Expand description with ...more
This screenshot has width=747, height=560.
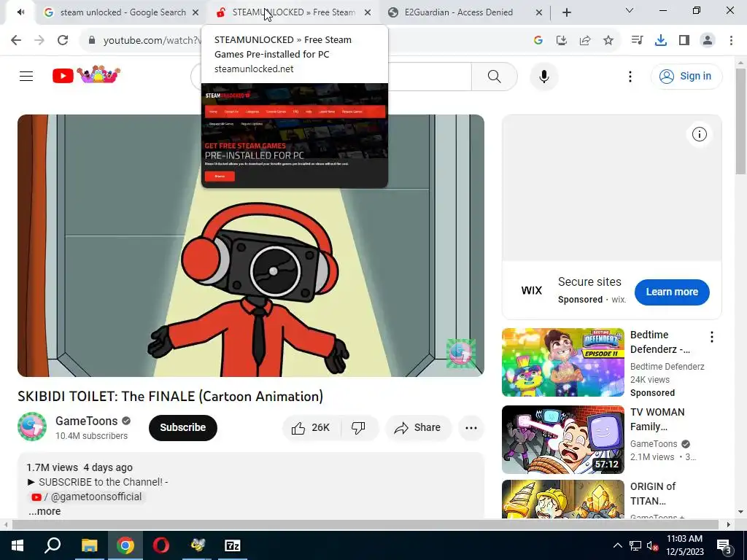click(x=44, y=511)
